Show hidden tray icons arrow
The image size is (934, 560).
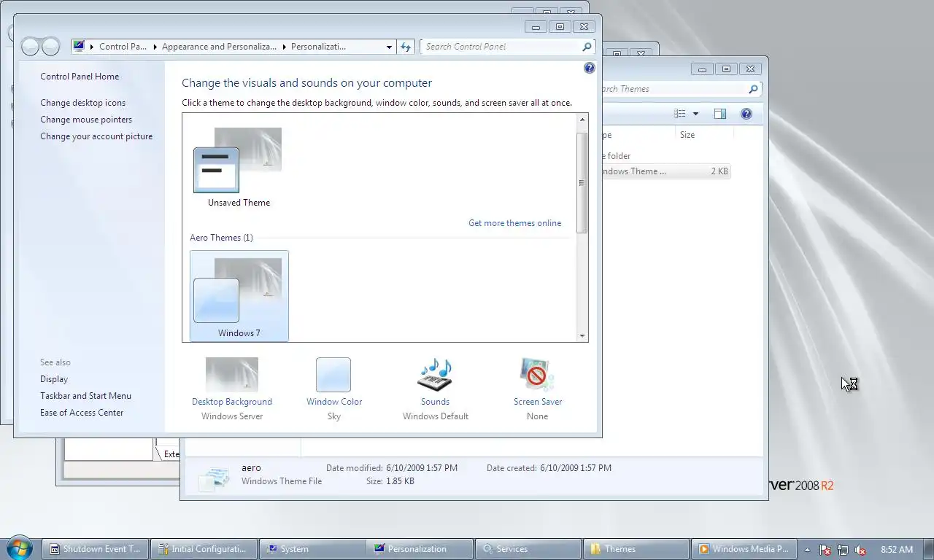[x=807, y=550]
